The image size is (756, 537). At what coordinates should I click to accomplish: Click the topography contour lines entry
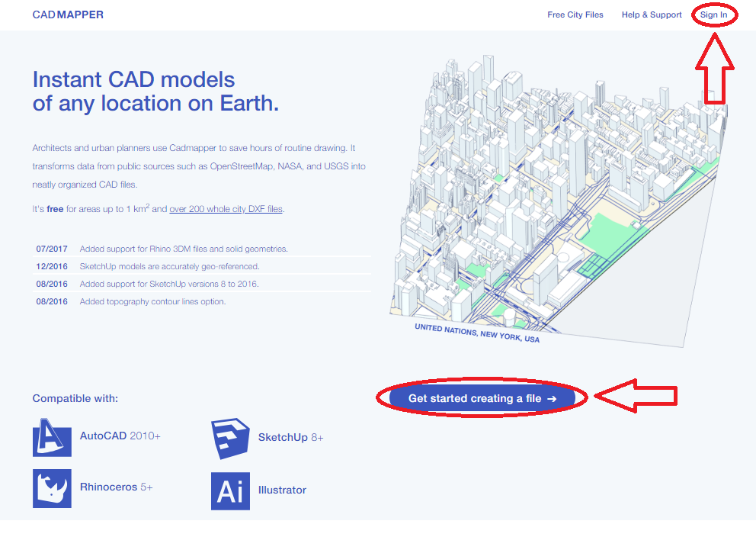coord(203,301)
